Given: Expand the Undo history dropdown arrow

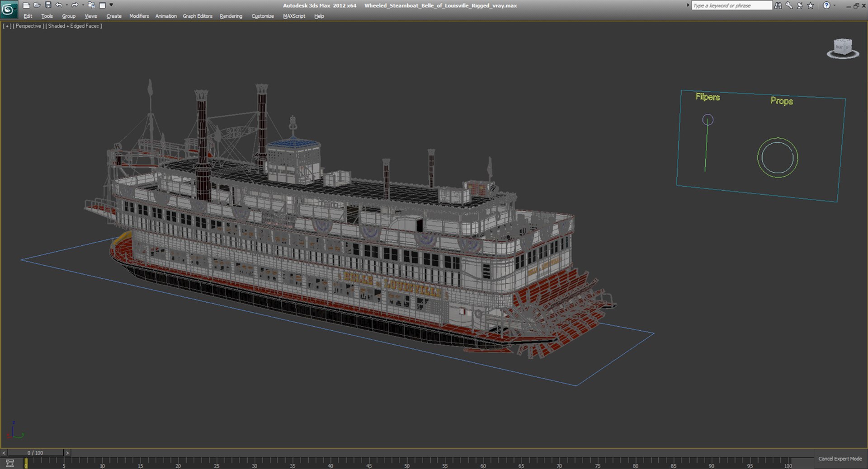Looking at the screenshot, I should coord(67,5).
